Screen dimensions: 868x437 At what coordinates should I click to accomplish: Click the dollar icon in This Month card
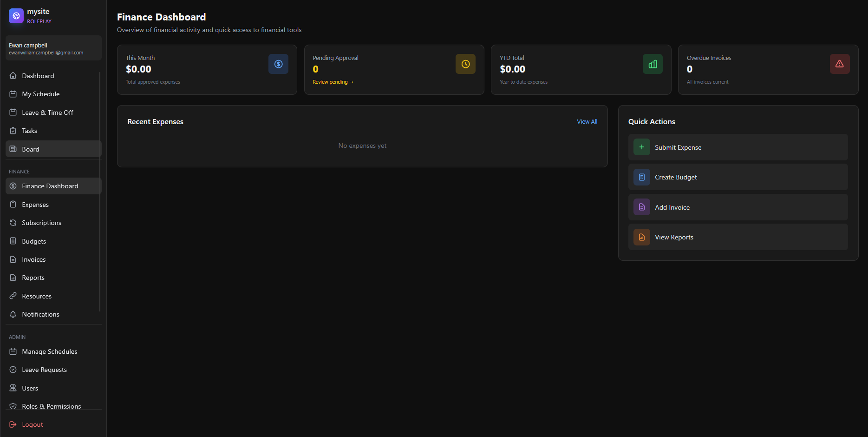278,64
